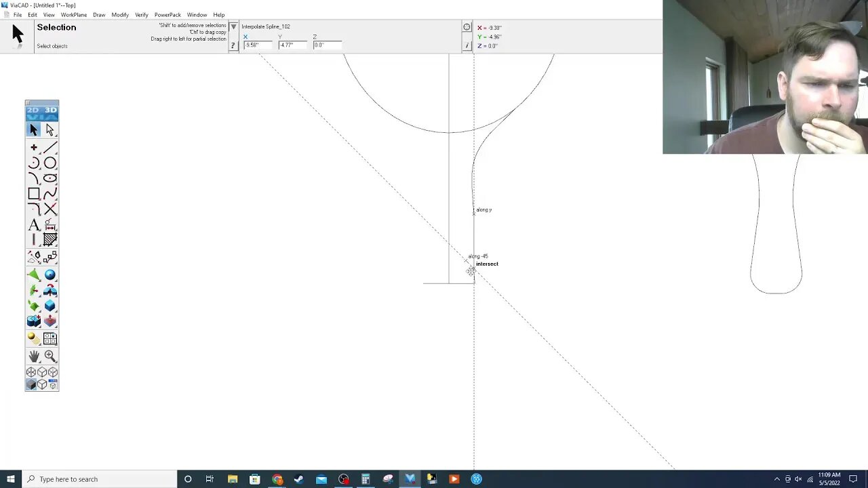Open the Edit menu
This screenshot has width=868, height=488.
click(x=33, y=15)
